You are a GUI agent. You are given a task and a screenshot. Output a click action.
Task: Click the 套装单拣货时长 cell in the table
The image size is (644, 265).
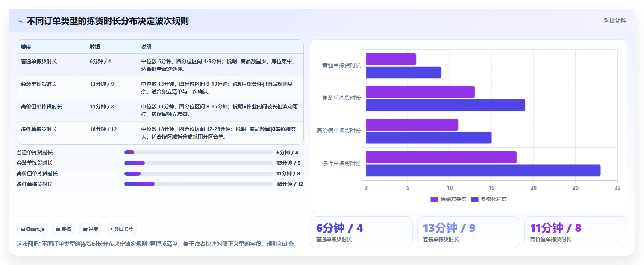coord(39,84)
